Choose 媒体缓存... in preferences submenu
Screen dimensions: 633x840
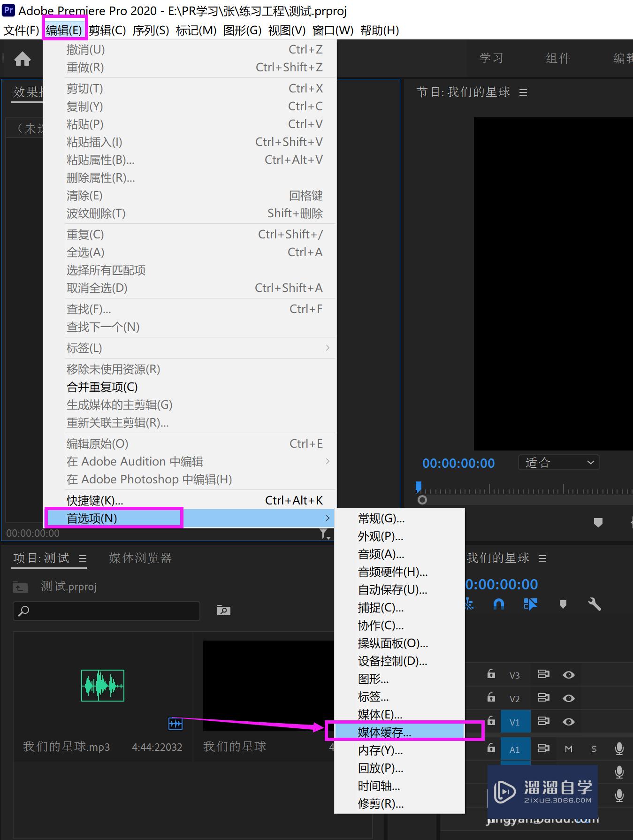pos(399,732)
